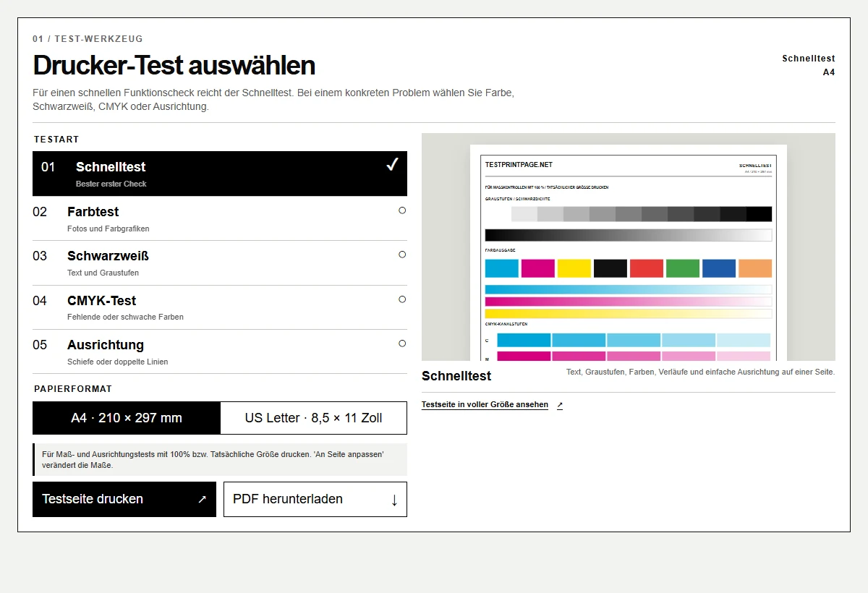Click the magenta color swatch in the preview
This screenshot has height=593, width=868.
pyautogui.click(x=538, y=268)
